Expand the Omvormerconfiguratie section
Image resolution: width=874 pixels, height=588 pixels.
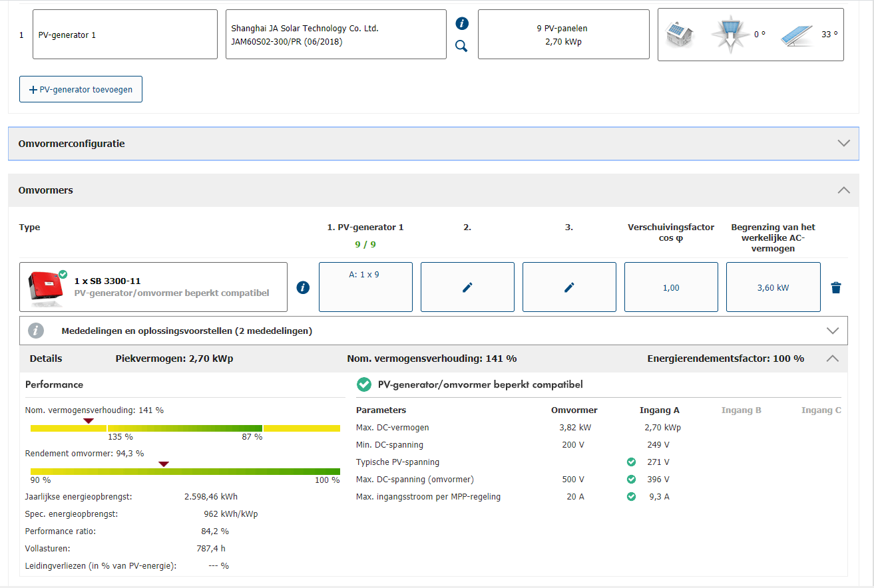(843, 144)
